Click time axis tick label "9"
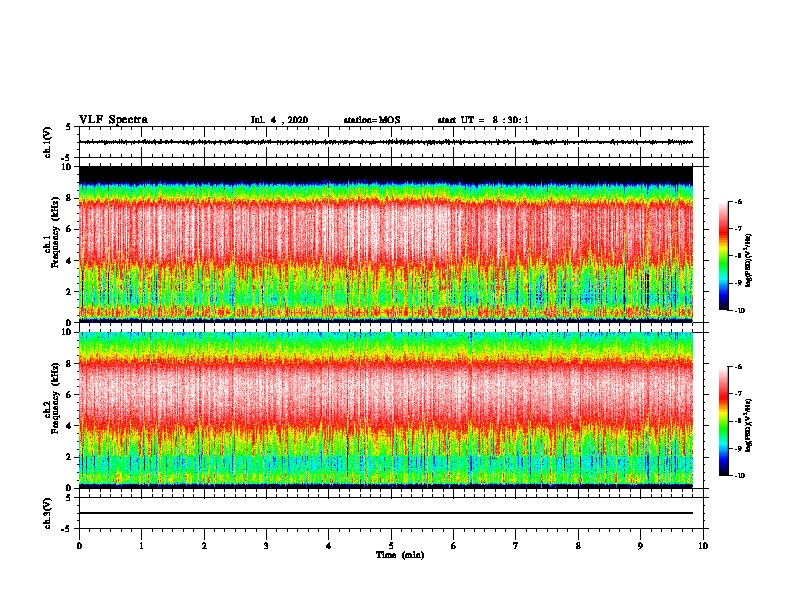The image size is (792, 612). pyautogui.click(x=640, y=546)
